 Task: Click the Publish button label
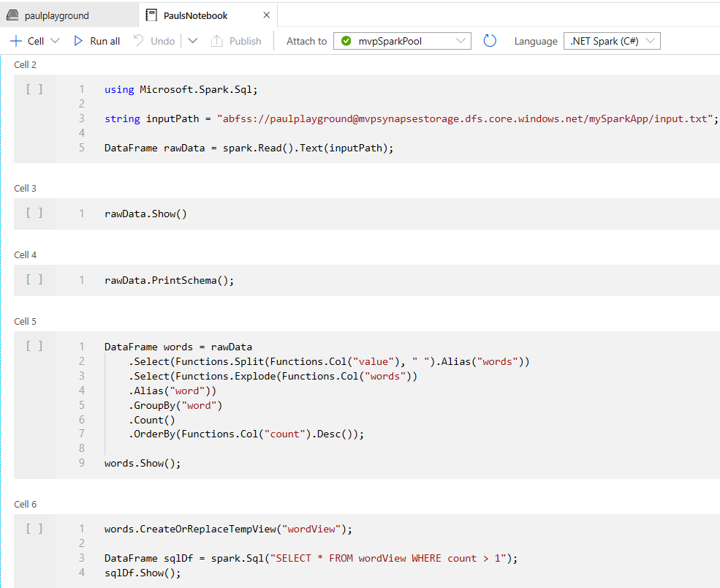point(245,41)
